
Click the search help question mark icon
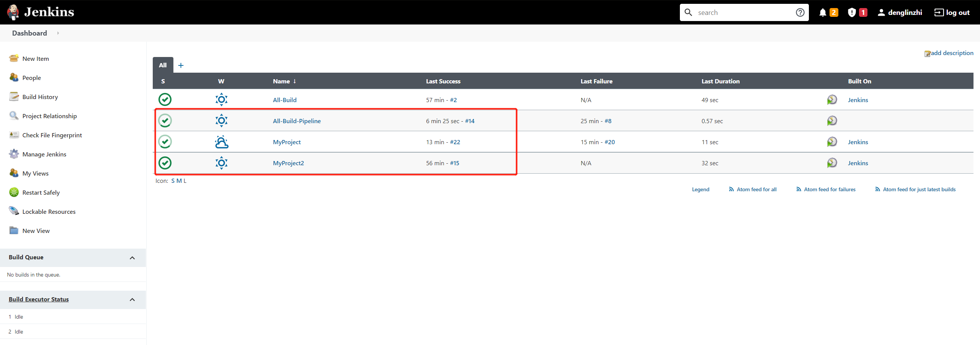coord(800,13)
